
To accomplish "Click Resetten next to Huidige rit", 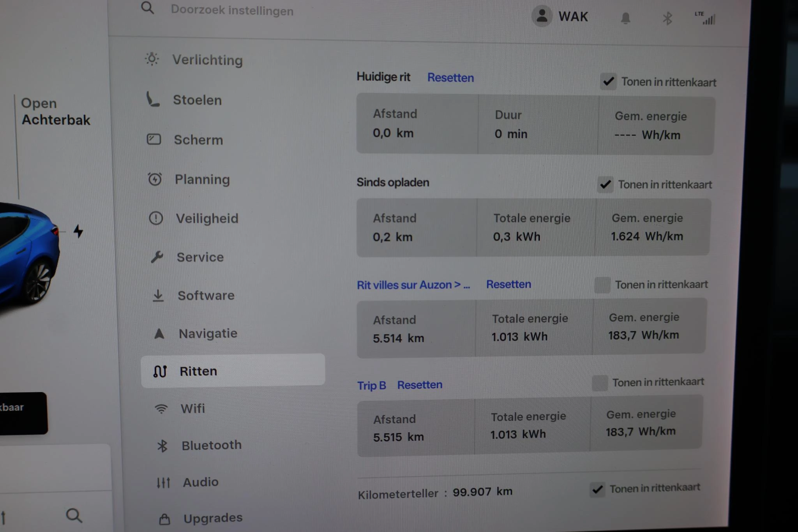I will pos(450,78).
